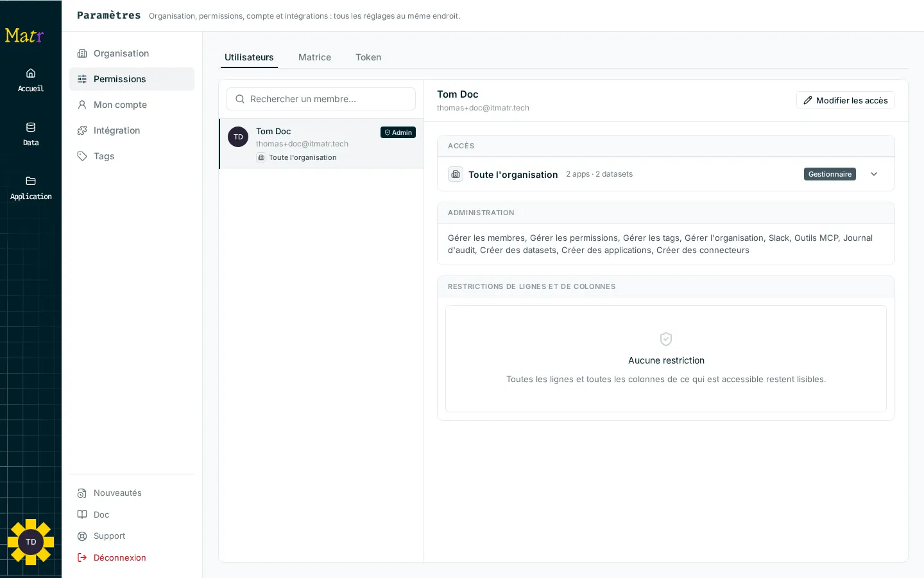
Task: Focus the Rechercher un membre search field
Action: tap(321, 99)
